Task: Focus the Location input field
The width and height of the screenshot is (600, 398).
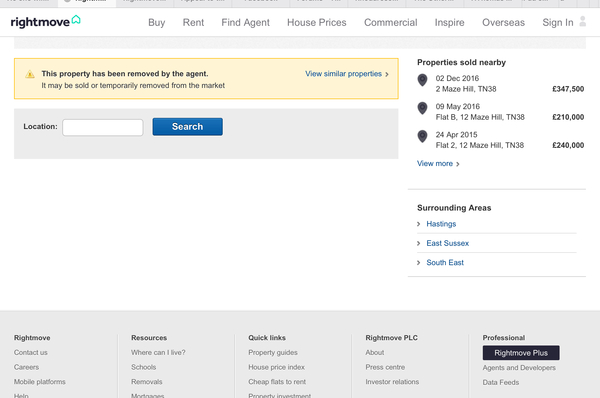Action: pos(103,127)
